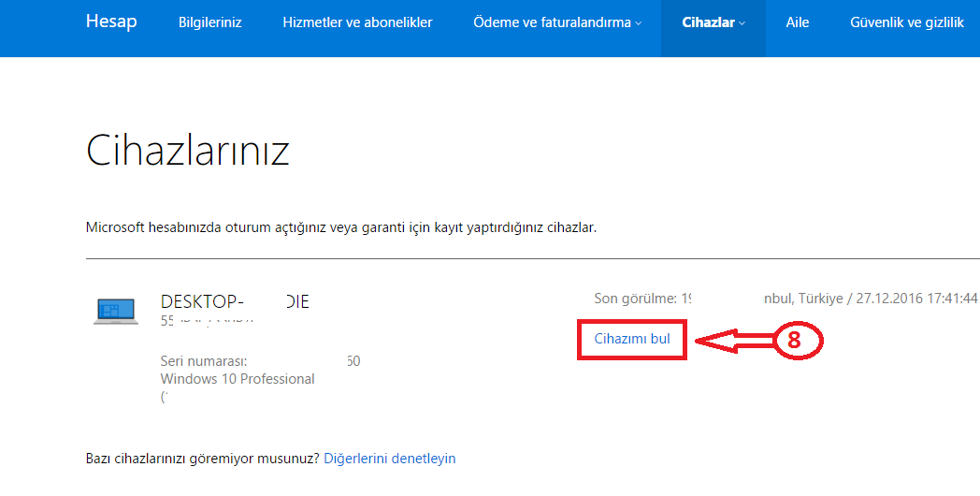980x496 pixels.
Task: Open Güvenlik ve gizlilik page
Action: pos(907,22)
